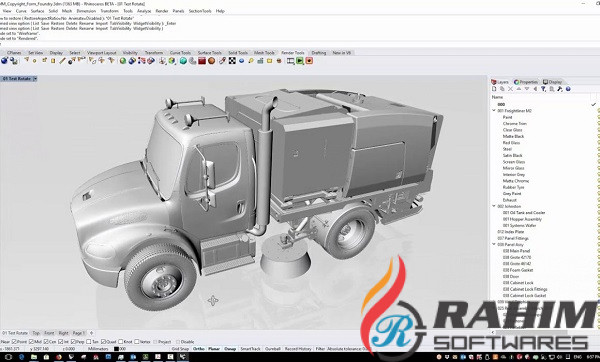Collapse the 002 Johnston layer group
Viewport: 600px width, 362px height.
pos(494,206)
